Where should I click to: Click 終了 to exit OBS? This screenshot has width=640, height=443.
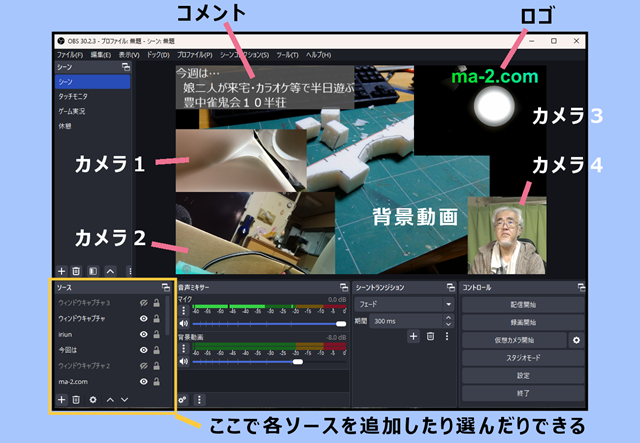point(523,393)
